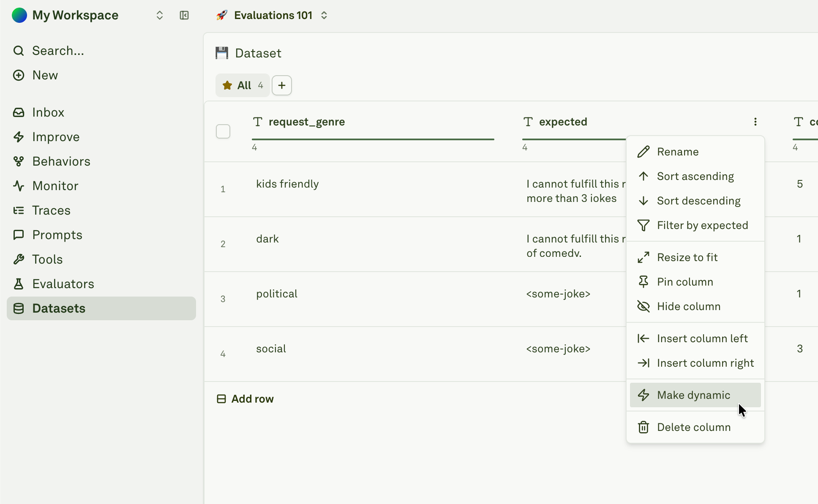Click the rocket icon next to Evaluations 101

[x=222, y=15]
